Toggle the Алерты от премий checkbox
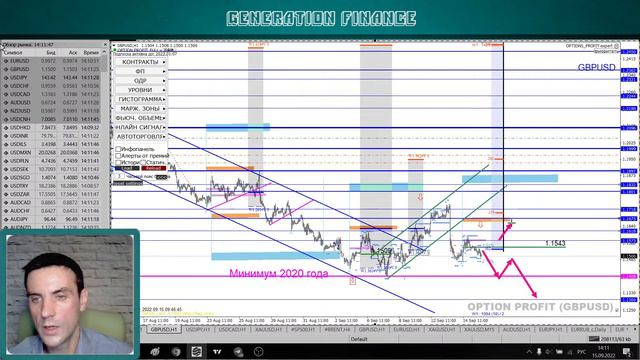 tap(118, 156)
